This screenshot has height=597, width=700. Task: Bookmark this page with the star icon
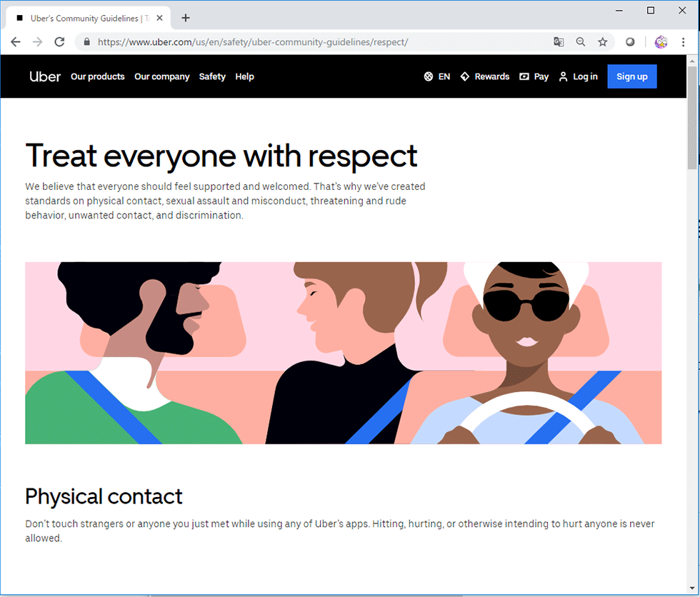point(603,42)
